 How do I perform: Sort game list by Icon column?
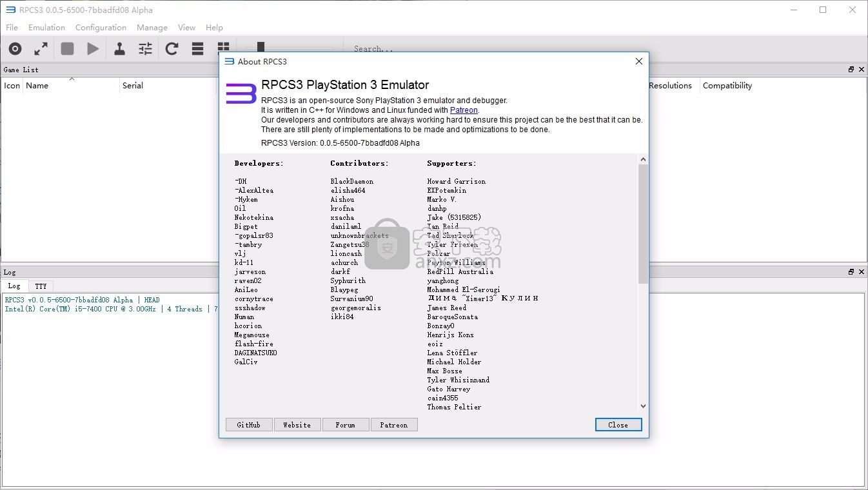pyautogui.click(x=12, y=85)
